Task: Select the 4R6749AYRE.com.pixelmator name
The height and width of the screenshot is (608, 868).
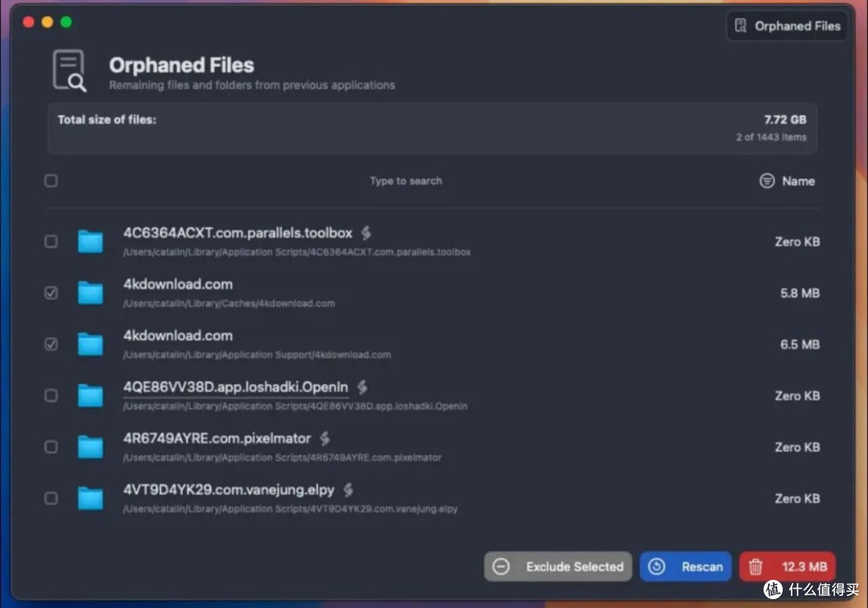Action: tap(217, 439)
